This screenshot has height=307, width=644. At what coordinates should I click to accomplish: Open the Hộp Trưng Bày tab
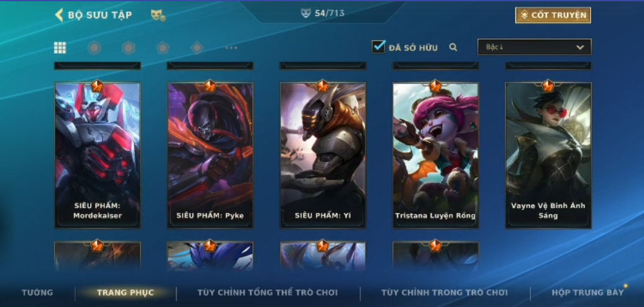587,293
